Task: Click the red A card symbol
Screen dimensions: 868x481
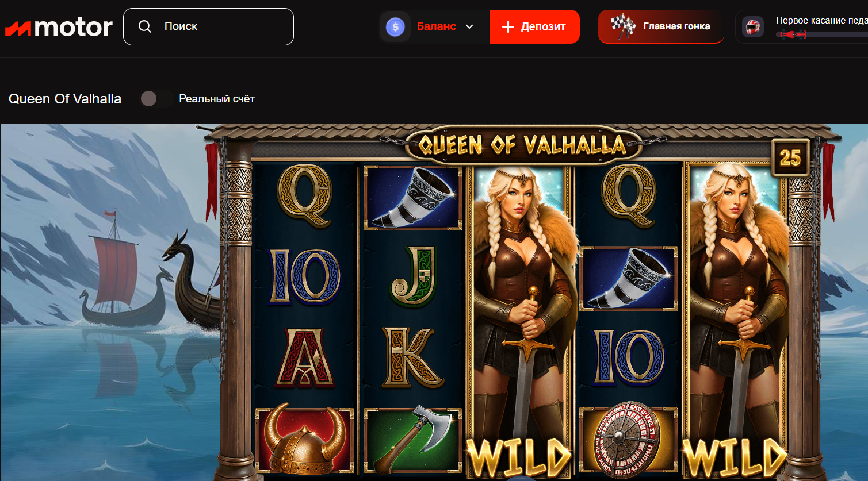Action: pos(304,357)
